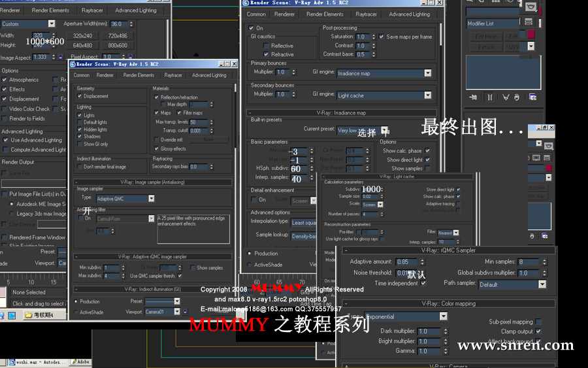Click remove modifier trash icon
The height and width of the screenshot is (368, 588).
517,97
